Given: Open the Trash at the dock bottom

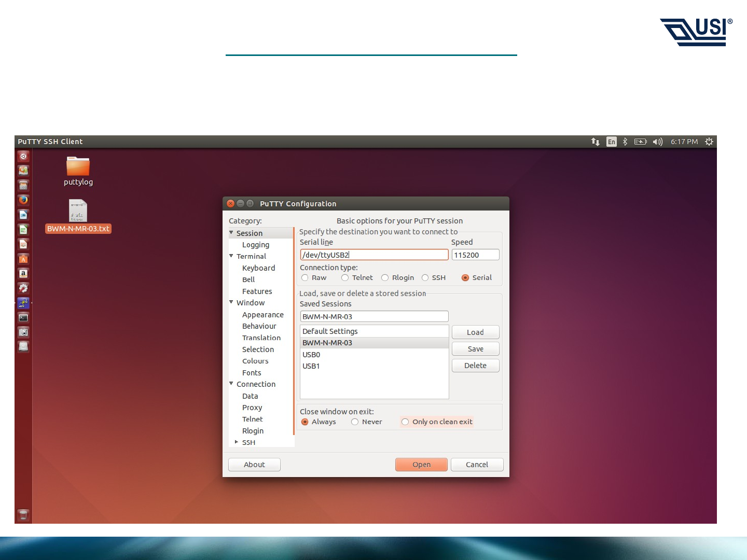Looking at the screenshot, I should coord(23,515).
